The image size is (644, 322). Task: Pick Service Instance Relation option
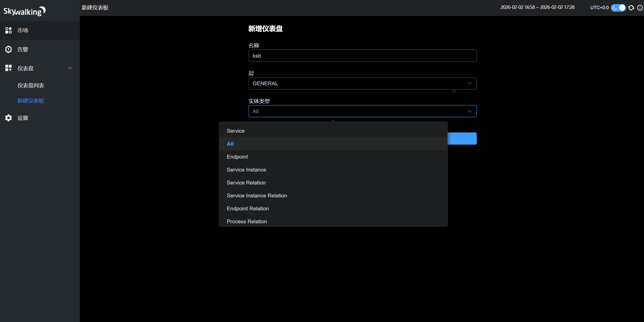257,196
